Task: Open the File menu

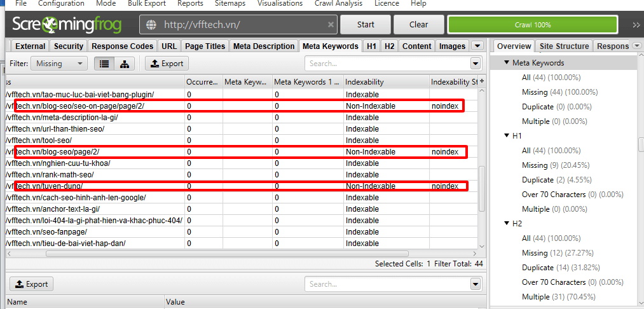Action: click(x=20, y=4)
